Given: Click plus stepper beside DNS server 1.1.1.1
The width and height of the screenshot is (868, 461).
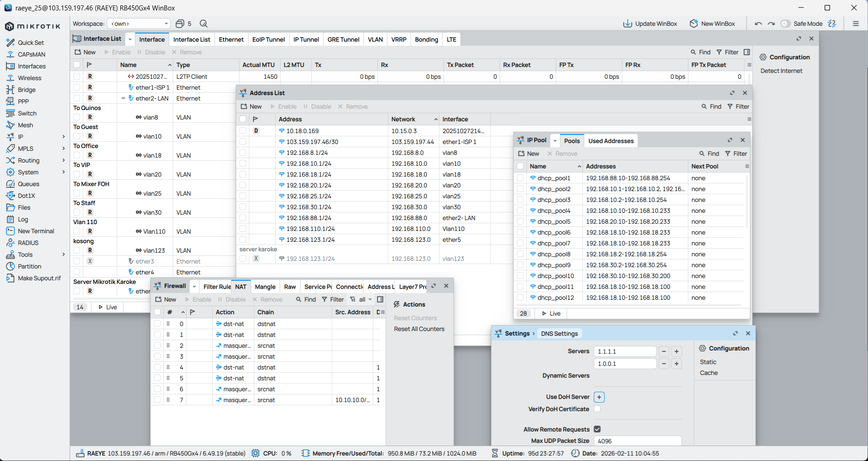Looking at the screenshot, I should click(677, 351).
